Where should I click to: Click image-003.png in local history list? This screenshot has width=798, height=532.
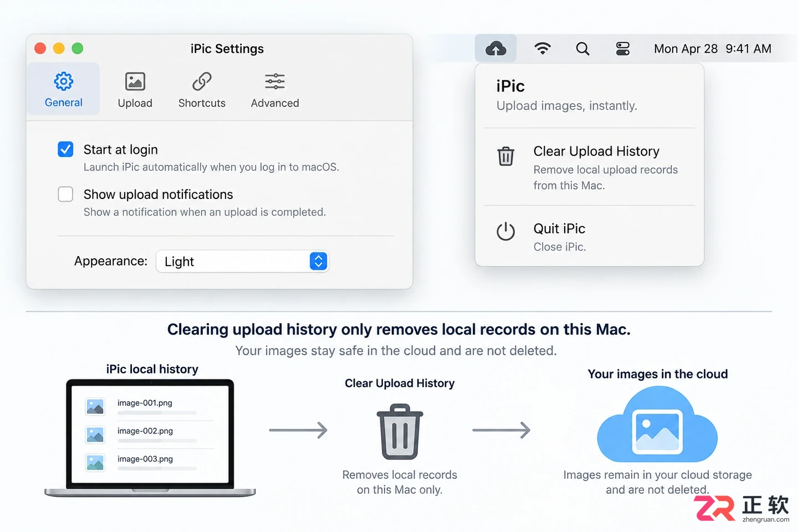(x=145, y=459)
